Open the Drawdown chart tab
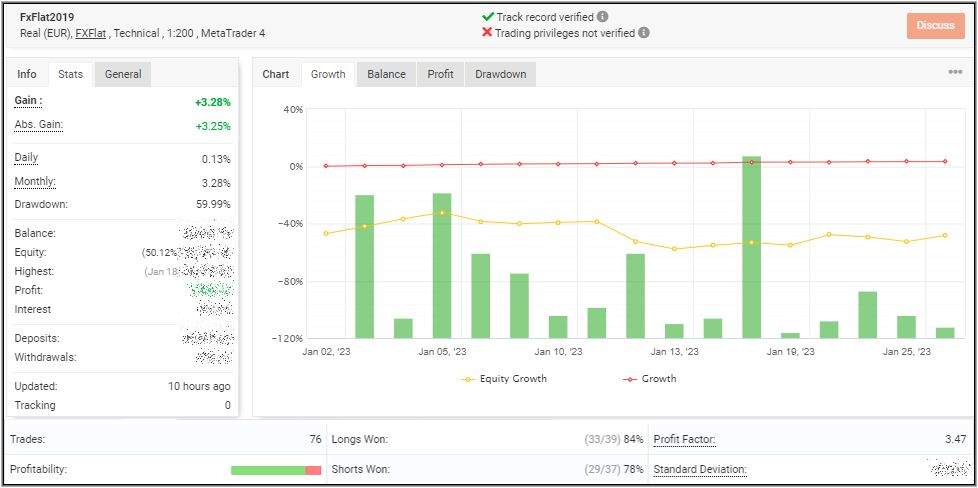This screenshot has width=978, height=488. 500,74
